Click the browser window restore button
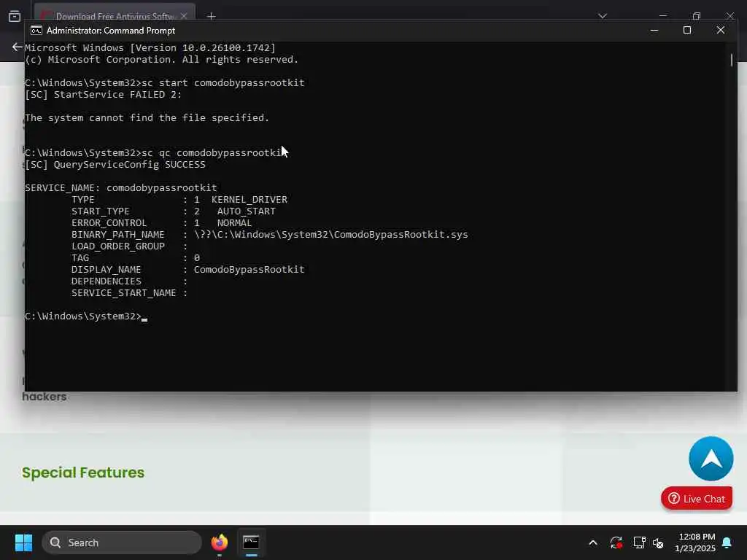 click(697, 16)
